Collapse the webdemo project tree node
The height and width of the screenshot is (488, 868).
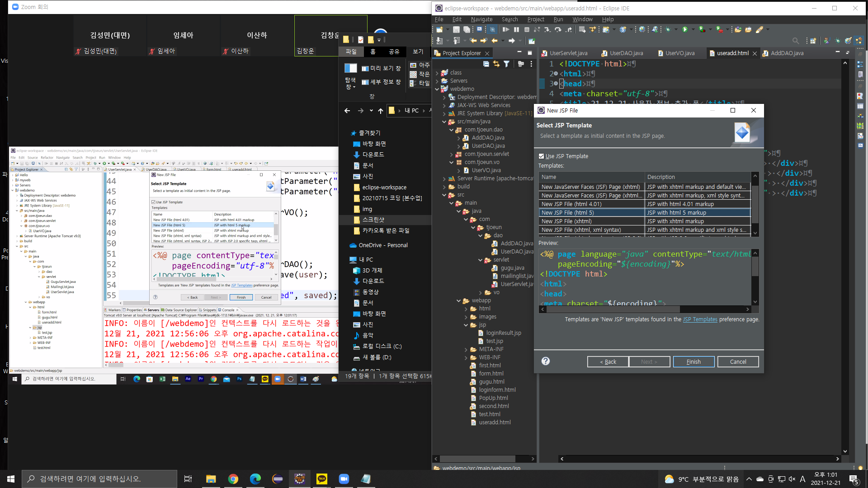437,89
